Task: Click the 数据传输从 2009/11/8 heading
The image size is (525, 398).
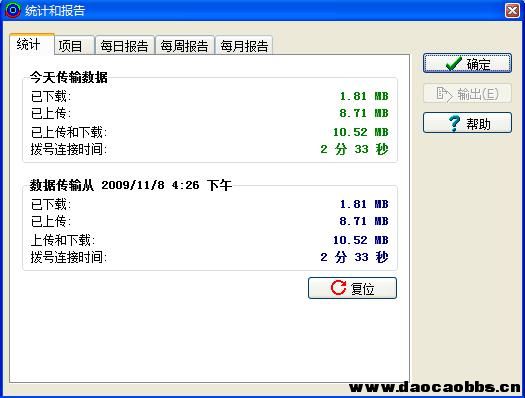Action: click(131, 185)
